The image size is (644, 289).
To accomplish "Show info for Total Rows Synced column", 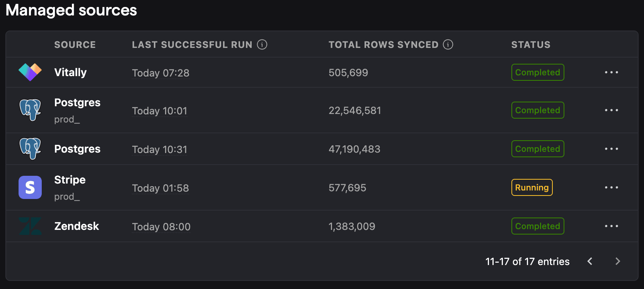I will pos(448,44).
